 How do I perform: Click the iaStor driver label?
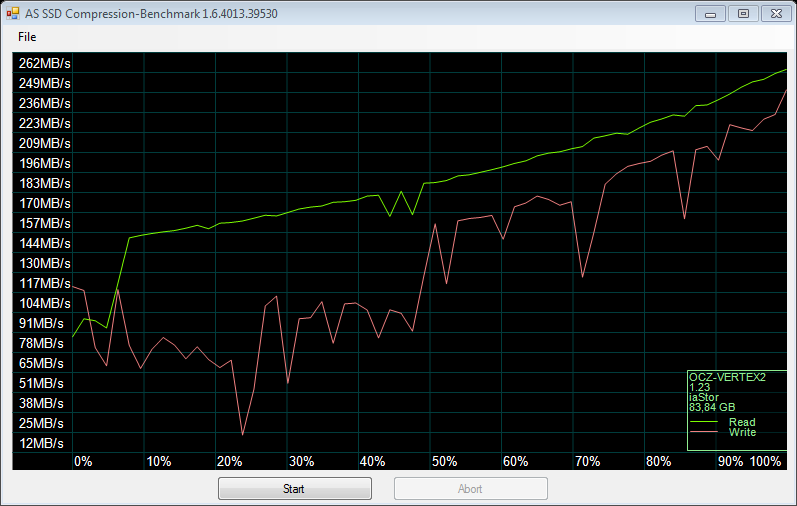(703, 397)
